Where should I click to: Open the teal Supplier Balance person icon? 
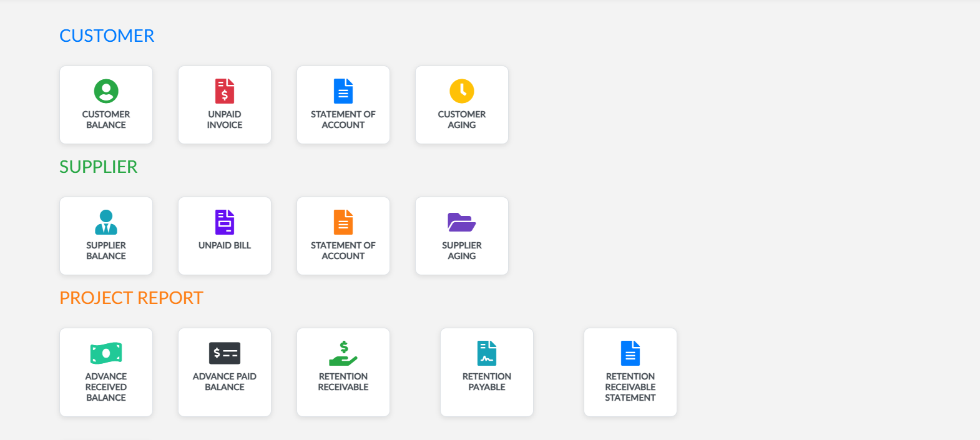coord(106,222)
